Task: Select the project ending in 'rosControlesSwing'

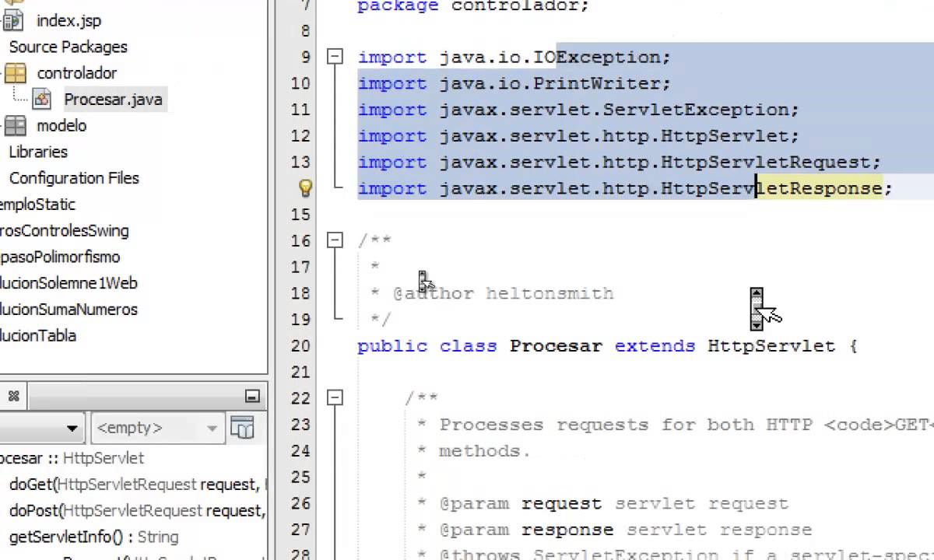Action: coord(65,231)
